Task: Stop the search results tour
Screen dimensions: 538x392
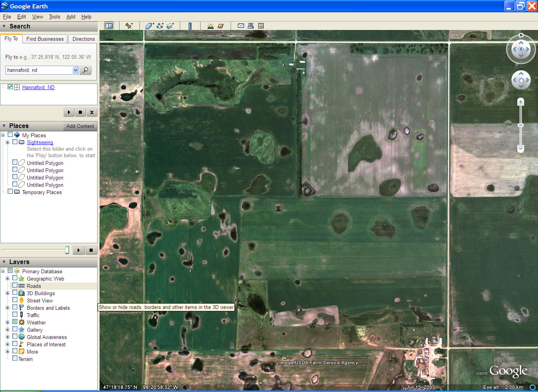Action: coord(80,112)
